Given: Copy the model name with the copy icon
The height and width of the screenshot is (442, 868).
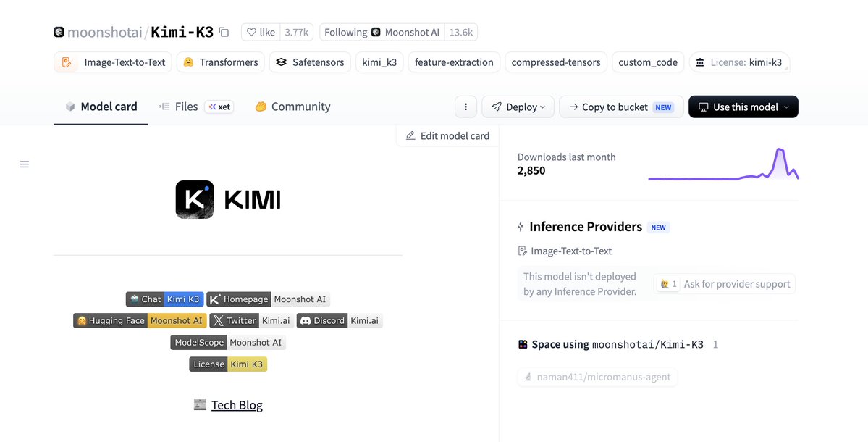Looking at the screenshot, I should [x=224, y=32].
